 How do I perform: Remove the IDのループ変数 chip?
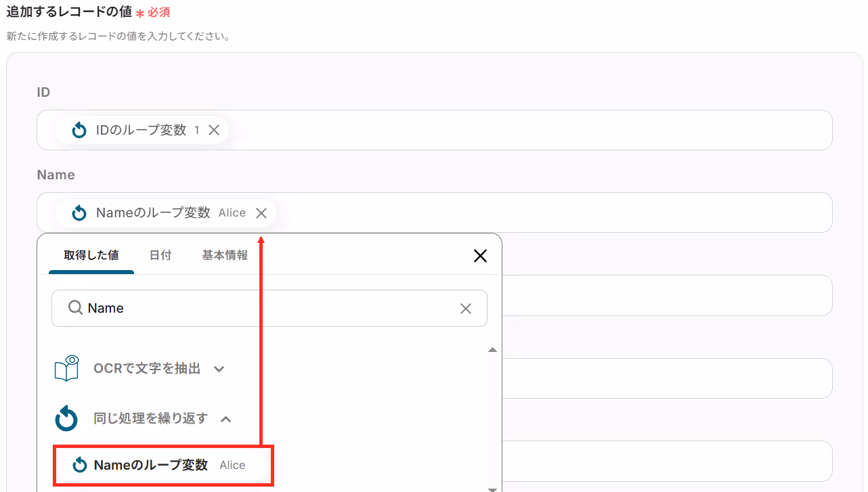tap(214, 130)
